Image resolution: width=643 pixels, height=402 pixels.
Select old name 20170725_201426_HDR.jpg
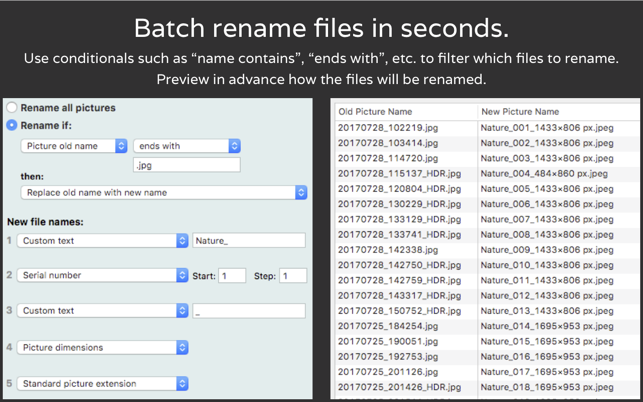(399, 387)
